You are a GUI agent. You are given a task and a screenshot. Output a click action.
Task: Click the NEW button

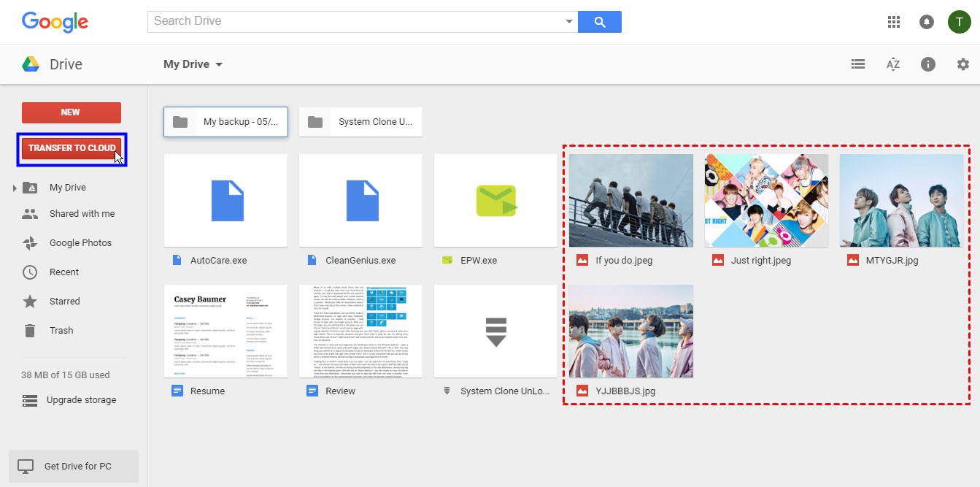(x=72, y=112)
